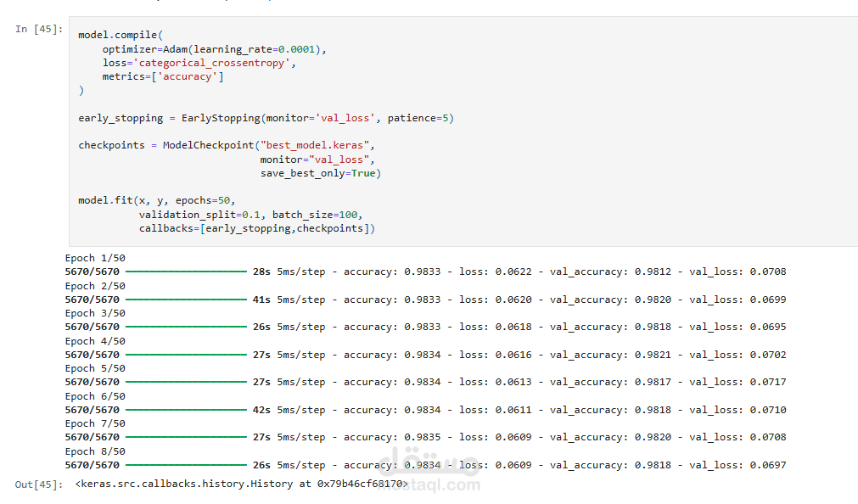Click the 'categorical_crossentropy' loss string
The height and width of the screenshot is (504, 858).
(212, 63)
